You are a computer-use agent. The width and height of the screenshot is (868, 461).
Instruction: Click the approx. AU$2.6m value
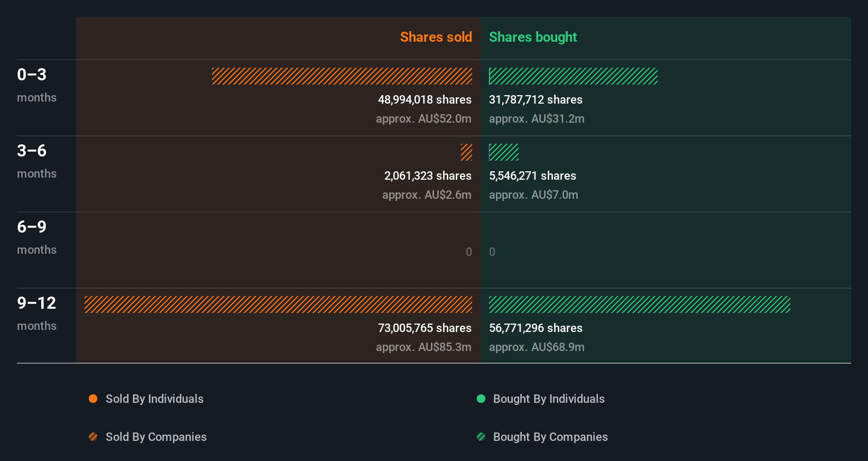point(427,195)
